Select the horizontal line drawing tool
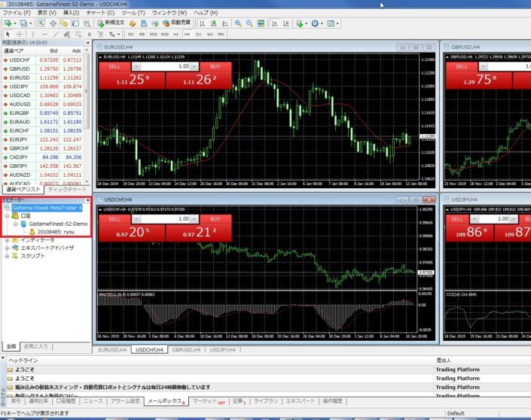This screenshot has height=420, width=531. click(44, 34)
